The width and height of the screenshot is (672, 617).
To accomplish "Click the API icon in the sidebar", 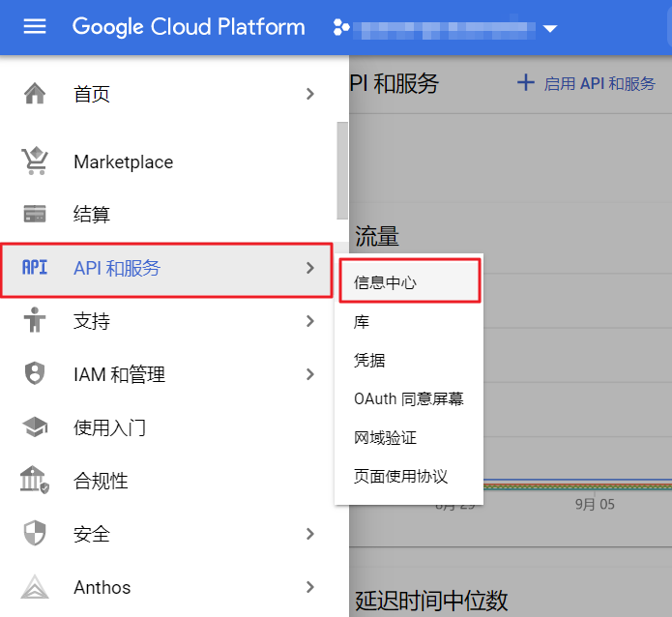I will pyautogui.click(x=35, y=268).
